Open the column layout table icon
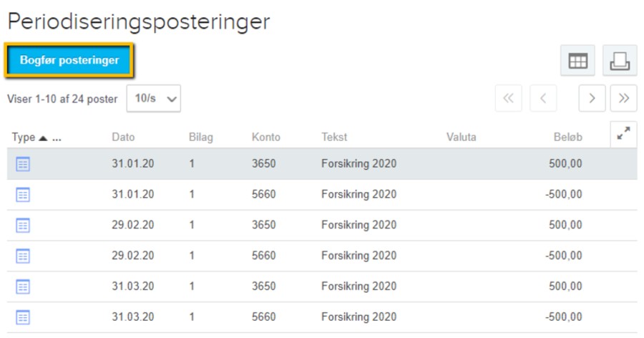This screenshot has width=644, height=338. click(x=577, y=61)
